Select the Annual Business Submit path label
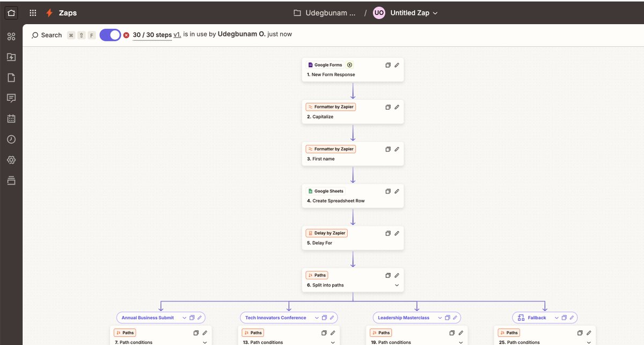The width and height of the screenshot is (644, 345). (x=148, y=318)
